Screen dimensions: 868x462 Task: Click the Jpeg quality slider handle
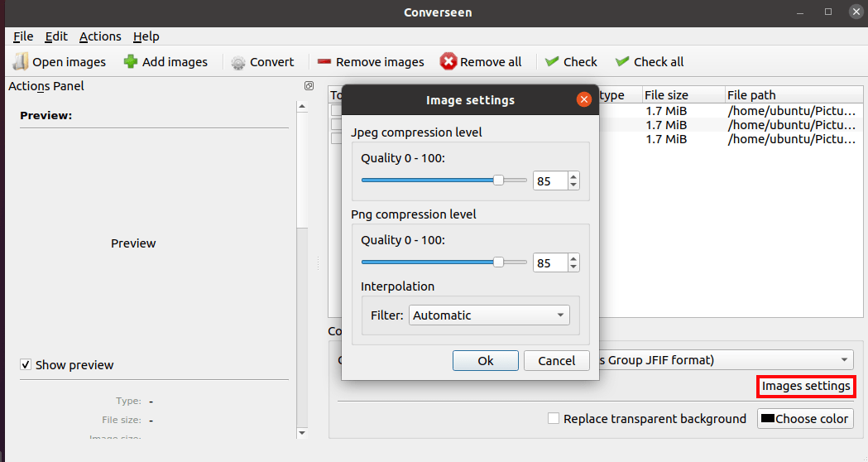(x=498, y=180)
